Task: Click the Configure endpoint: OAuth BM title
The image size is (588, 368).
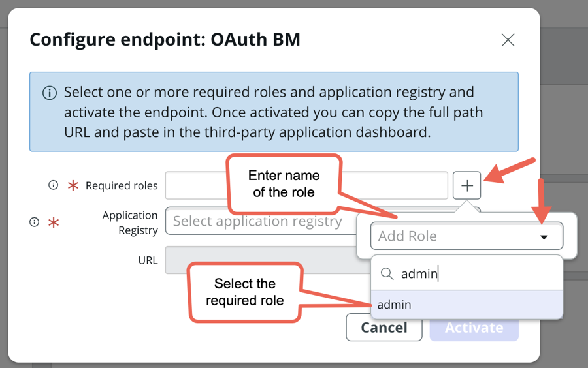Action: (165, 40)
